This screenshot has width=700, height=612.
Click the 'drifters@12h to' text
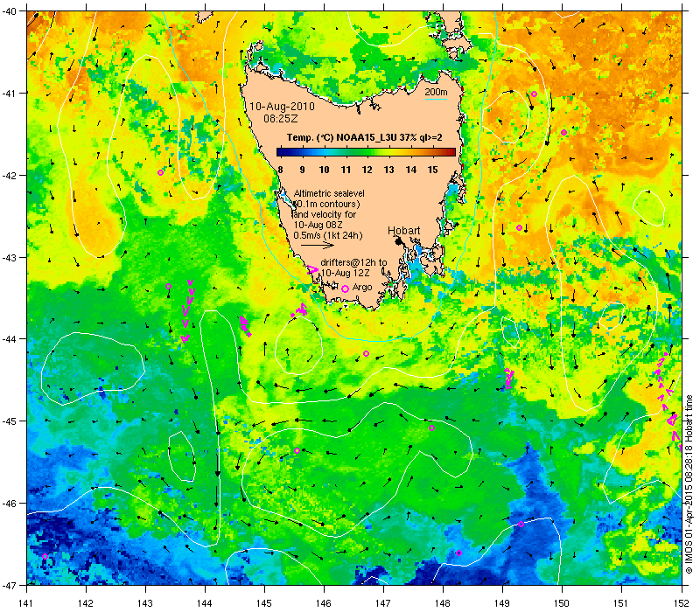pyautogui.click(x=353, y=263)
